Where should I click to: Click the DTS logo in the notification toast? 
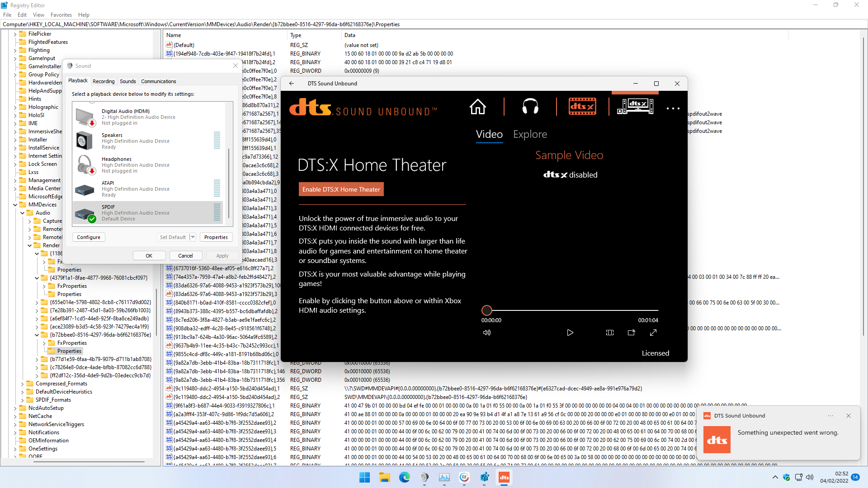point(717,440)
